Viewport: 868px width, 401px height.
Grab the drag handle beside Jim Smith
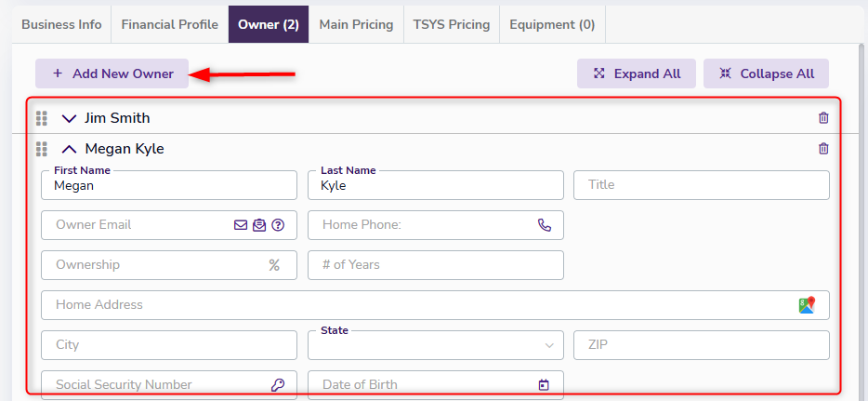point(41,118)
